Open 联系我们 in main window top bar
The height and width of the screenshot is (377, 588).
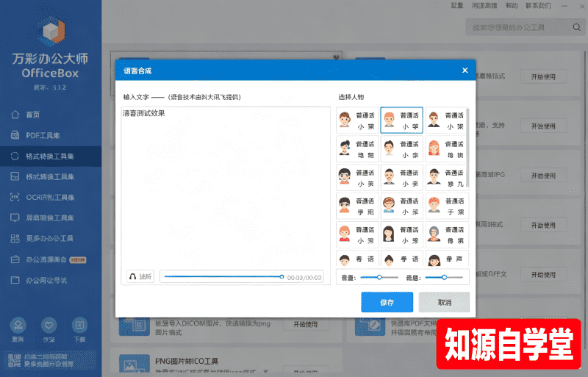point(539,6)
